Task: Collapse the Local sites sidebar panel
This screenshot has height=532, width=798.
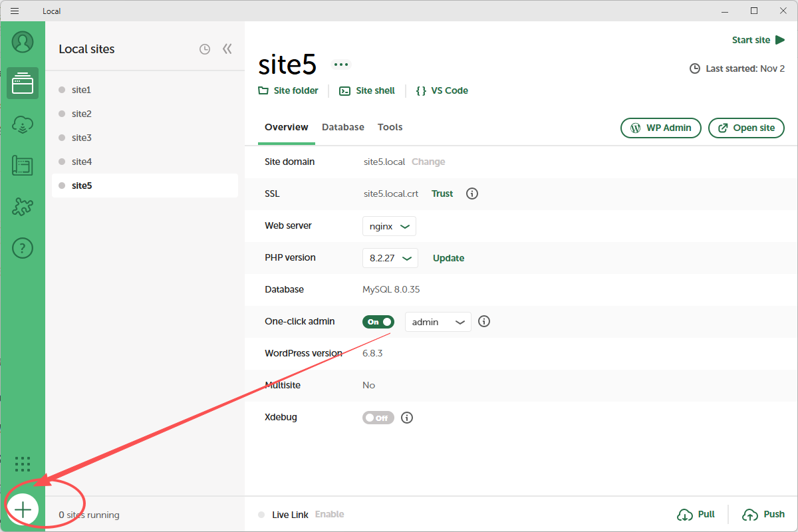Action: click(227, 49)
